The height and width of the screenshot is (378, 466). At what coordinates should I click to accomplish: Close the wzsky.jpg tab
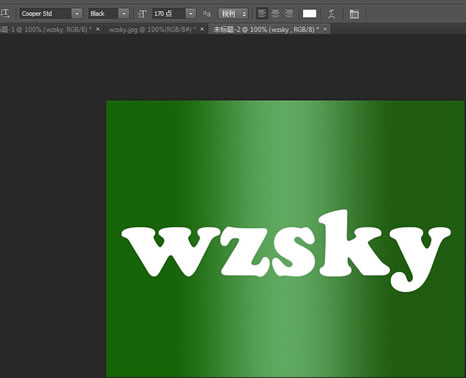pyautogui.click(x=202, y=29)
